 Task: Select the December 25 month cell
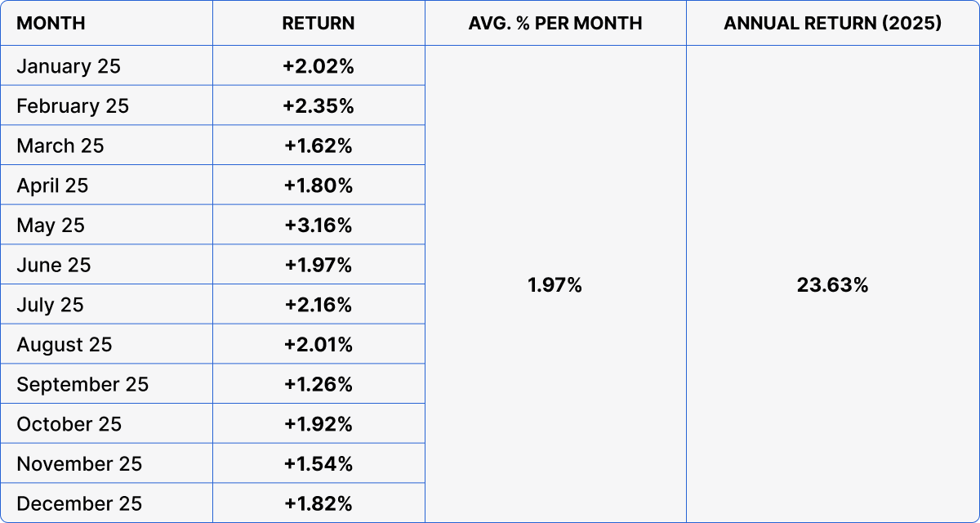click(79, 503)
